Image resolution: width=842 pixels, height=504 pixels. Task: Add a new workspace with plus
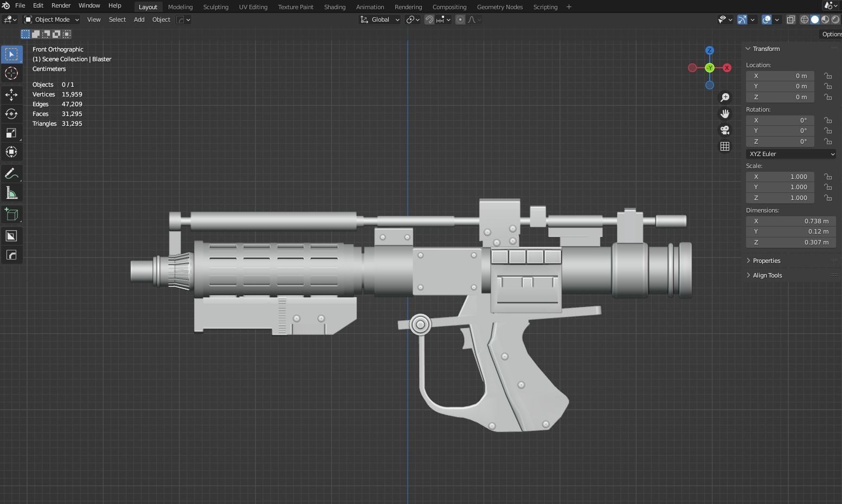point(569,7)
